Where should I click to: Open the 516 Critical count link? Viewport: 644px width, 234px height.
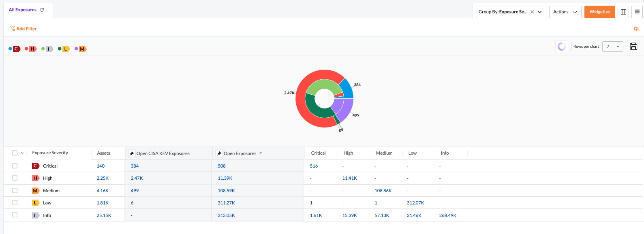(x=314, y=166)
